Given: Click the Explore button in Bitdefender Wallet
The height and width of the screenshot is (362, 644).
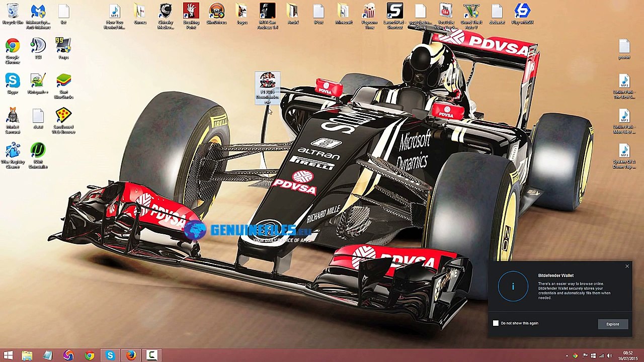Looking at the screenshot, I should tap(612, 324).
